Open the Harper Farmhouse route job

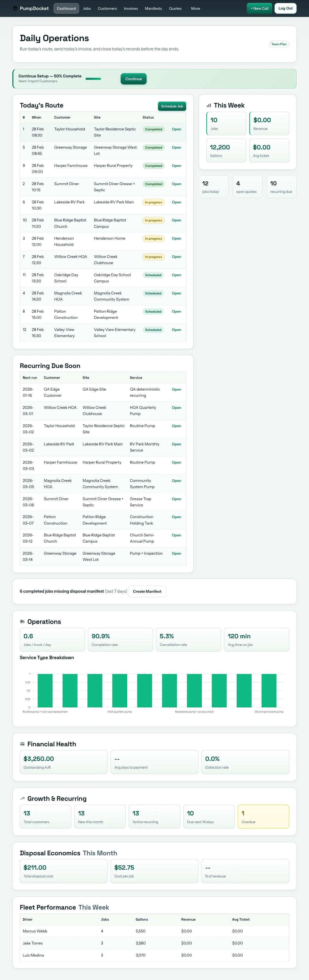176,166
